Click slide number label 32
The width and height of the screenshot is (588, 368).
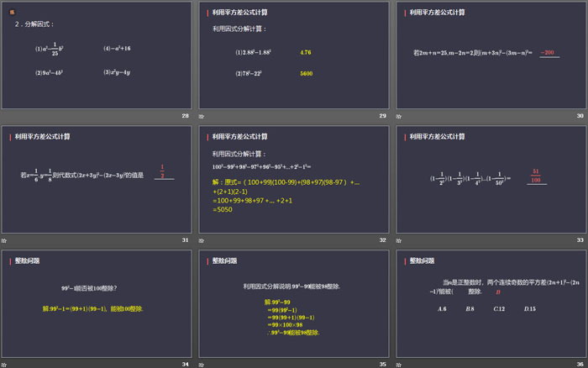coord(382,239)
